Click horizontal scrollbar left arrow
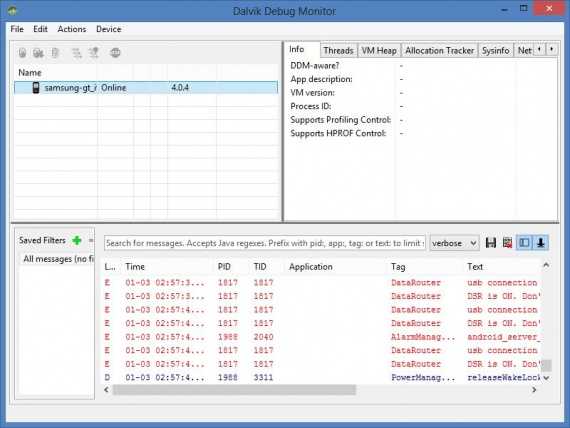The width and height of the screenshot is (570, 428). pos(107,390)
